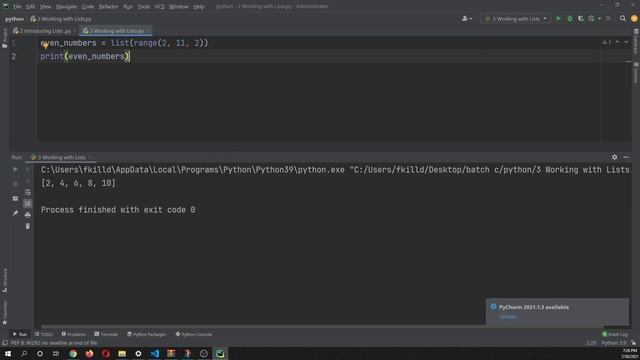
Task: Open the Help menu
Action: tap(199, 7)
